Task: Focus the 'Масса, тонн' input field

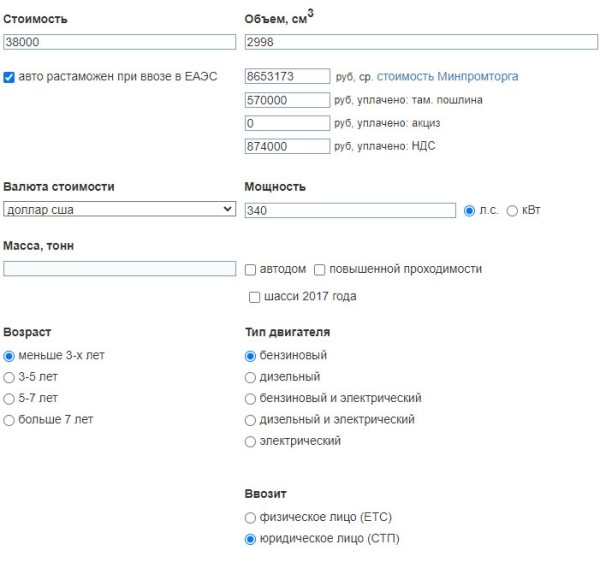Action: (x=119, y=269)
